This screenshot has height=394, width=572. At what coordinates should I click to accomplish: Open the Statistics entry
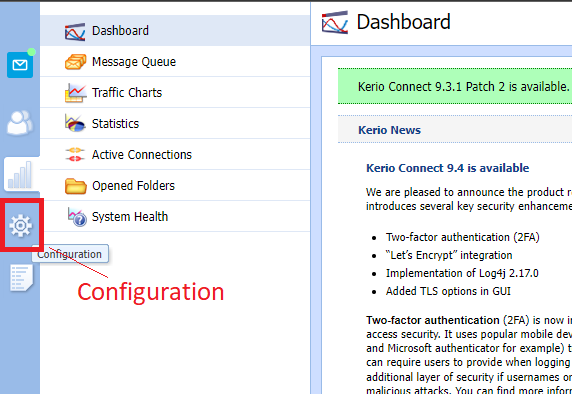[x=175, y=124]
